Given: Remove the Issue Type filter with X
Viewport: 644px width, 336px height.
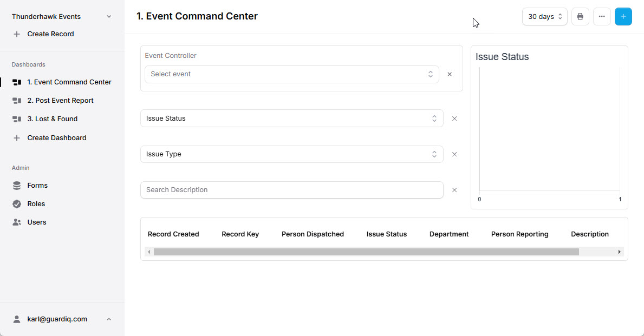Looking at the screenshot, I should pyautogui.click(x=454, y=154).
